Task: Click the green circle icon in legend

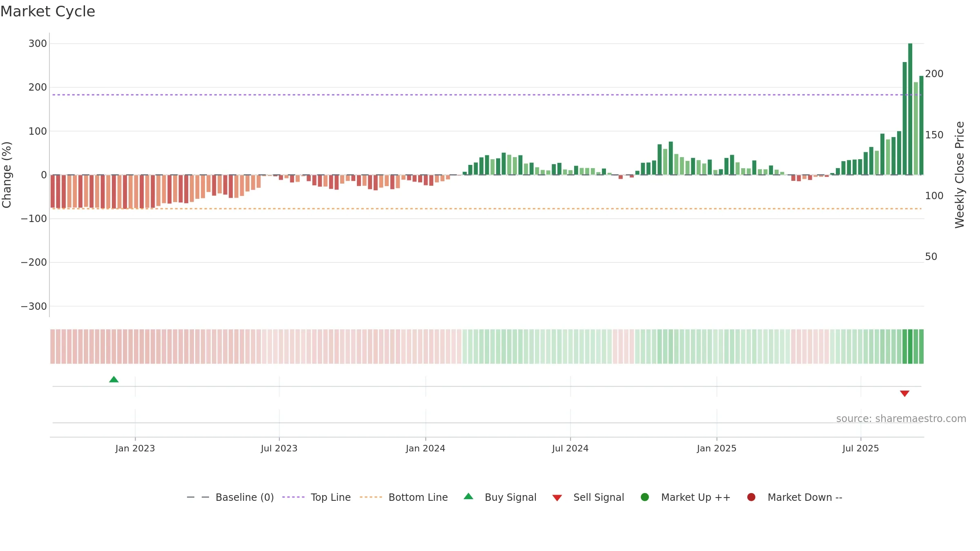Action: 645,497
